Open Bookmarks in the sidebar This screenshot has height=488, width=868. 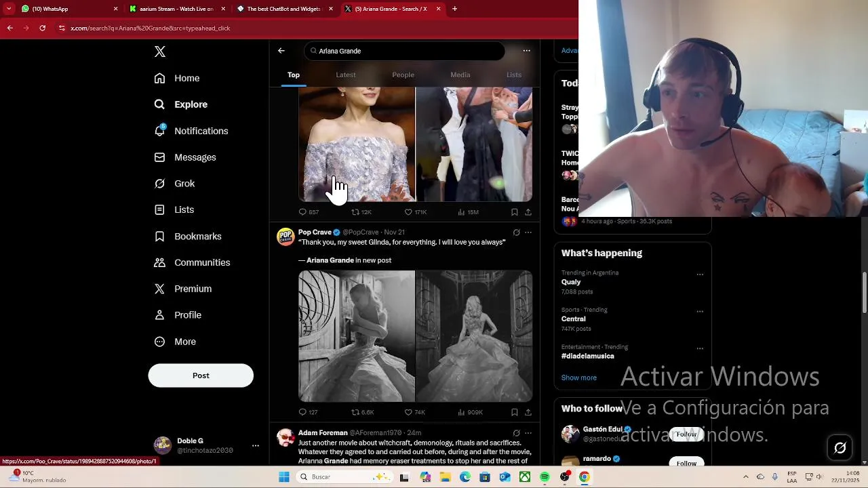(188, 236)
